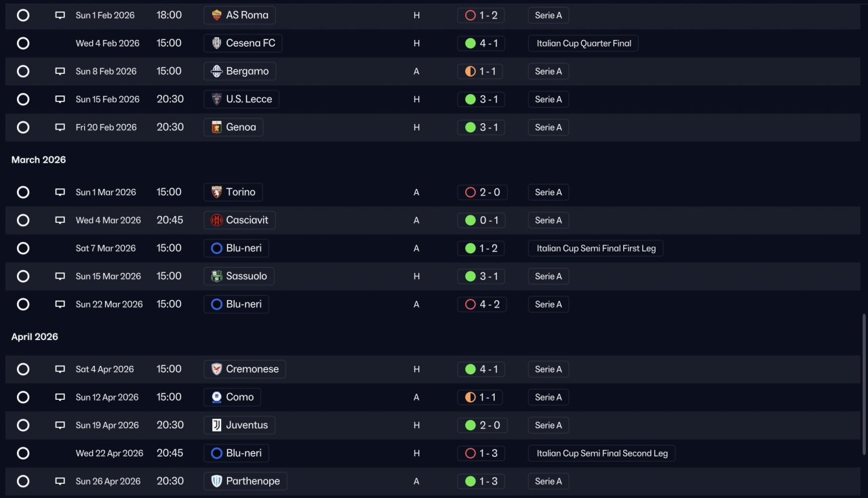The width and height of the screenshot is (868, 498).
Task: Click the TV icon on Sun 26 Apr match
Action: [60, 481]
